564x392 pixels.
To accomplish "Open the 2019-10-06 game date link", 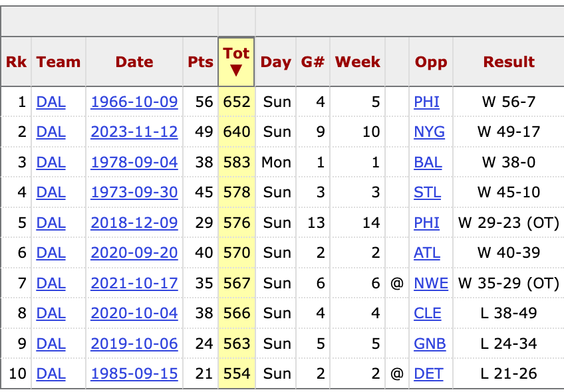I will [x=134, y=343].
